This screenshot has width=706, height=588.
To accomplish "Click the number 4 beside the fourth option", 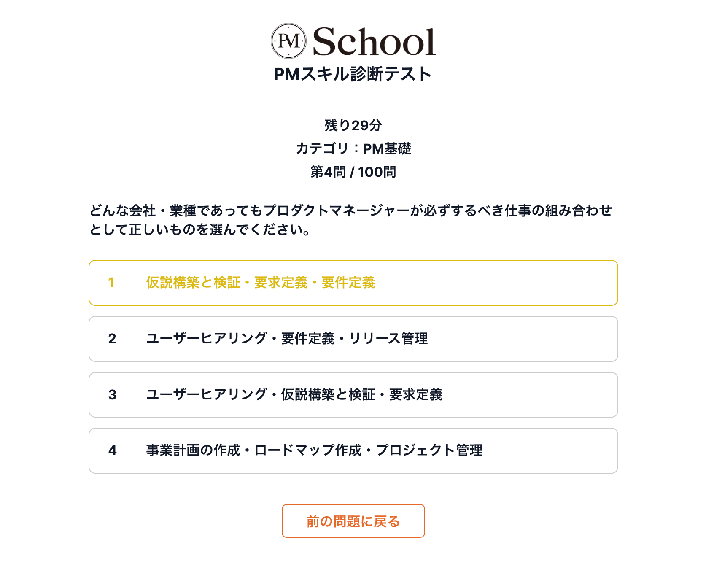I will (x=112, y=450).
